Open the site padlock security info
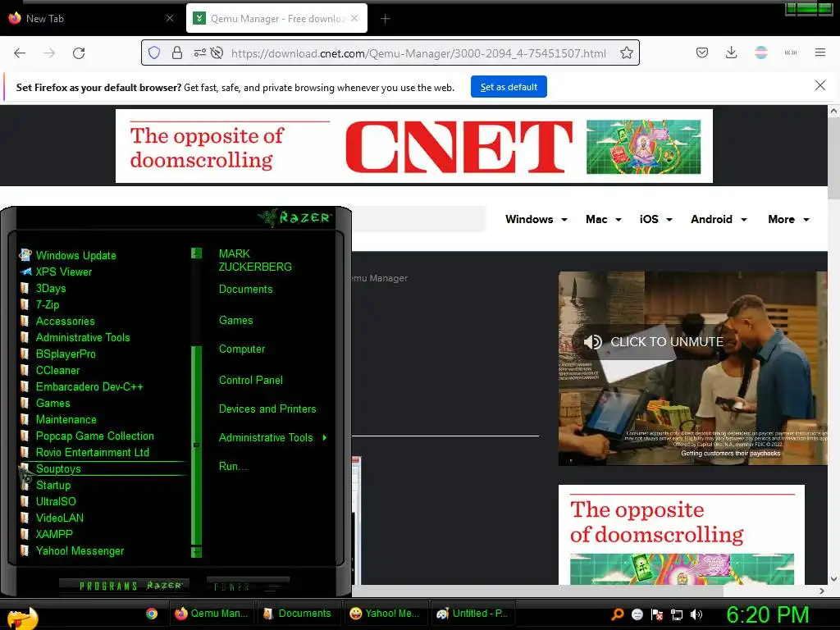Screen dimensions: 840x630 (177, 53)
